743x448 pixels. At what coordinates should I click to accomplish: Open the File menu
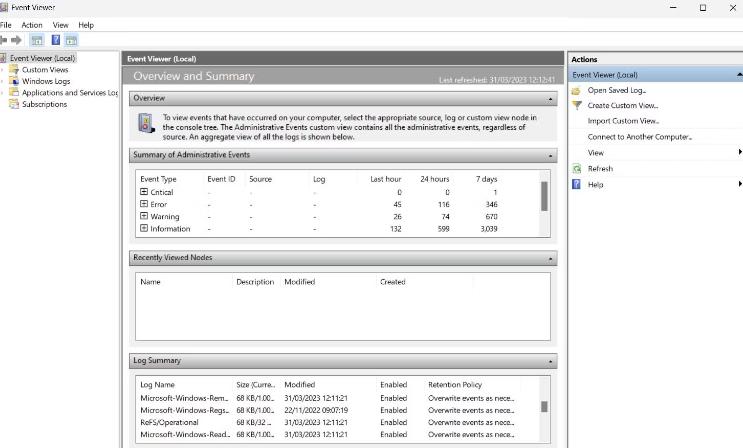6,25
